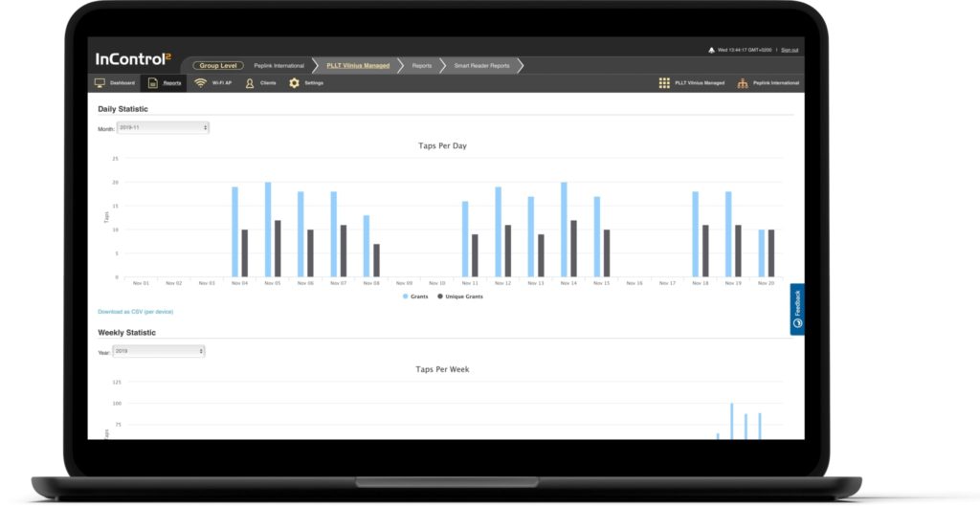Image resolution: width=980 pixels, height=506 pixels.
Task: Click the Reports document icon
Action: point(153,83)
